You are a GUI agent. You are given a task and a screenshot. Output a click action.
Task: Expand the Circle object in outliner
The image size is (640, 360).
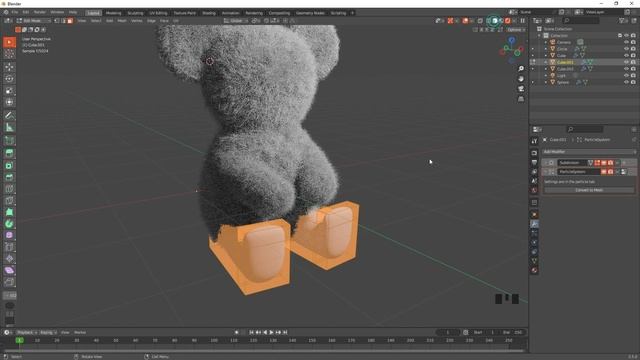click(x=546, y=49)
